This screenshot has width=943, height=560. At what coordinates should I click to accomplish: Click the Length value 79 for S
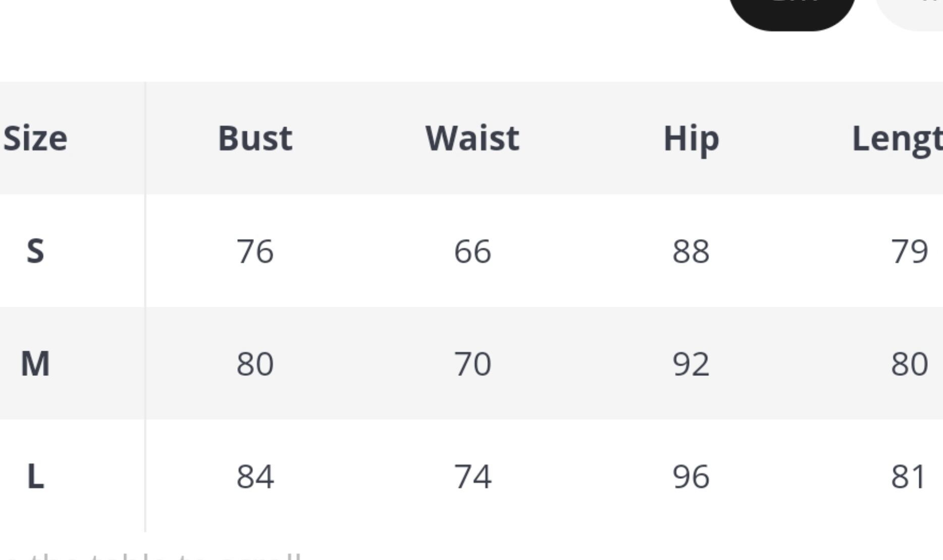[x=909, y=251]
